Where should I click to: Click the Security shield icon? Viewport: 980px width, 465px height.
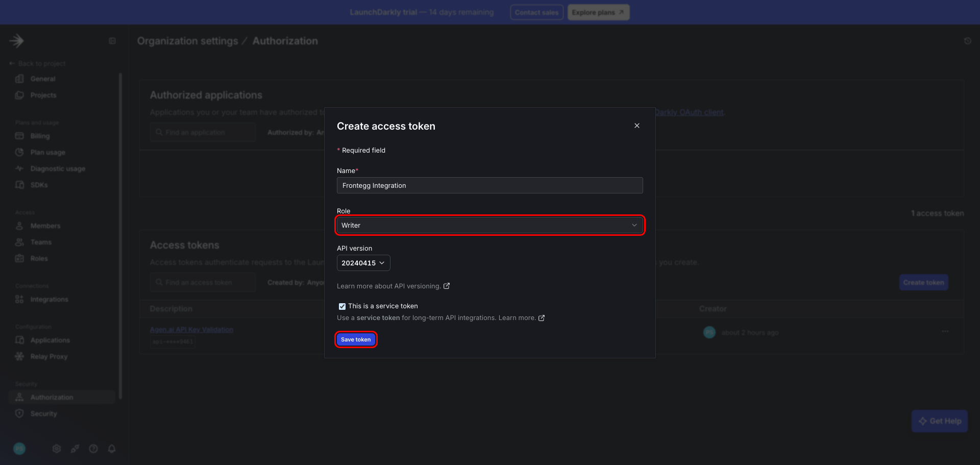pyautogui.click(x=19, y=413)
